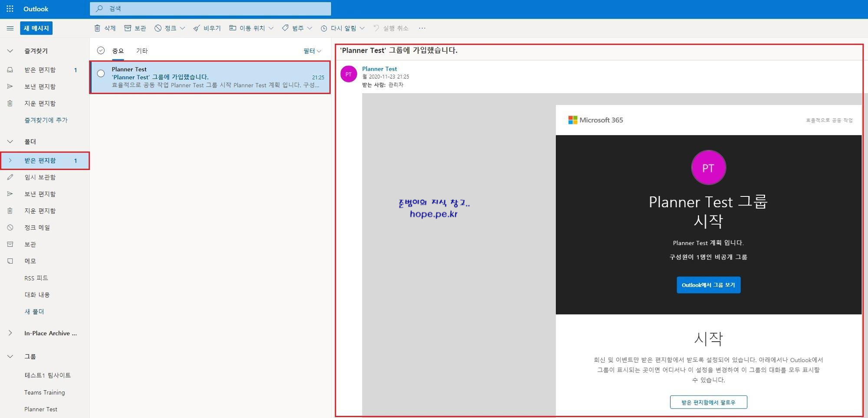Click the 새 폴더 link
The width and height of the screenshot is (868, 418).
tap(34, 311)
